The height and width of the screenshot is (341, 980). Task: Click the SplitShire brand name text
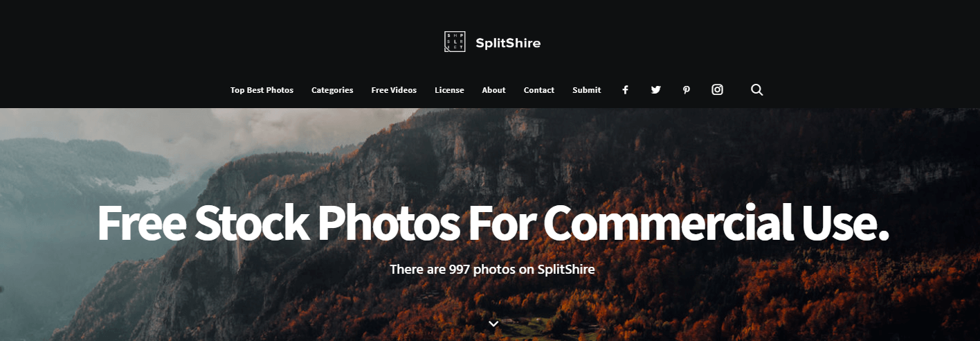click(508, 43)
